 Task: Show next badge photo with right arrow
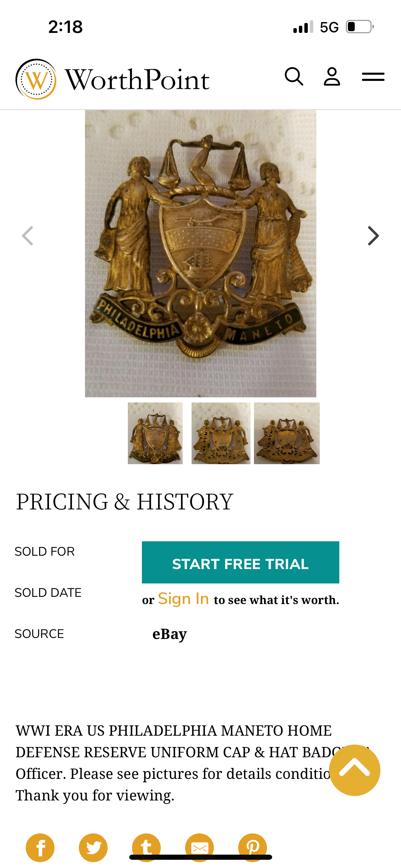373,236
